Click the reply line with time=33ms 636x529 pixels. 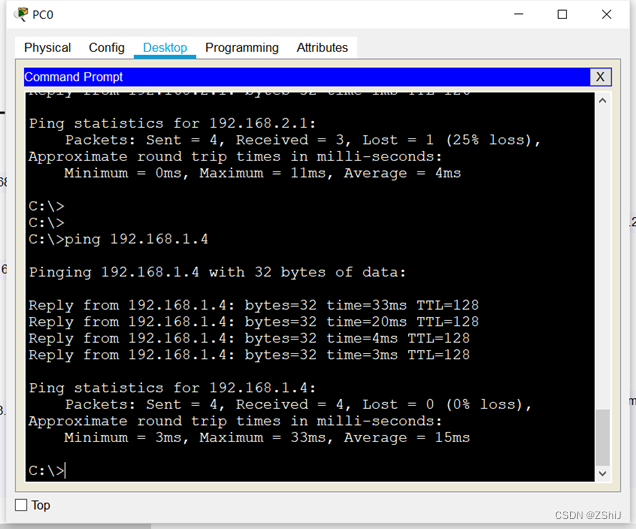254,305
